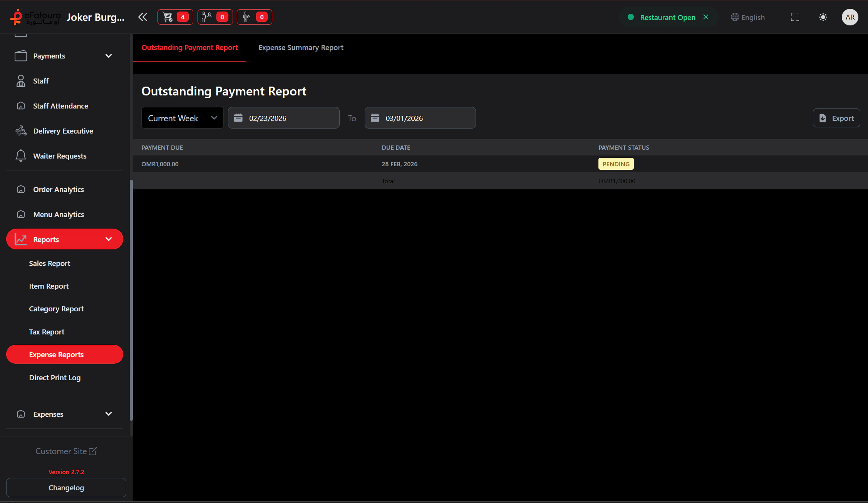Open the start date field showing 02/23/2026

(284, 118)
